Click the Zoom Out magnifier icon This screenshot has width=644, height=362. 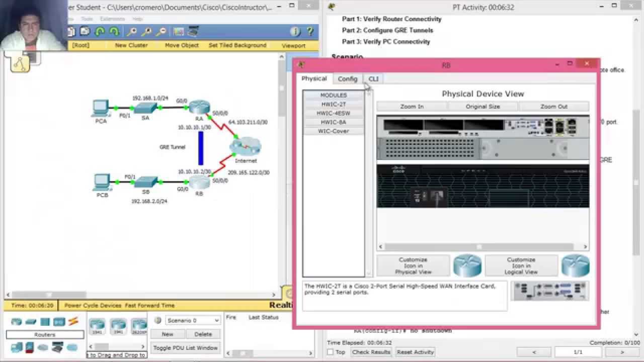pyautogui.click(x=162, y=32)
